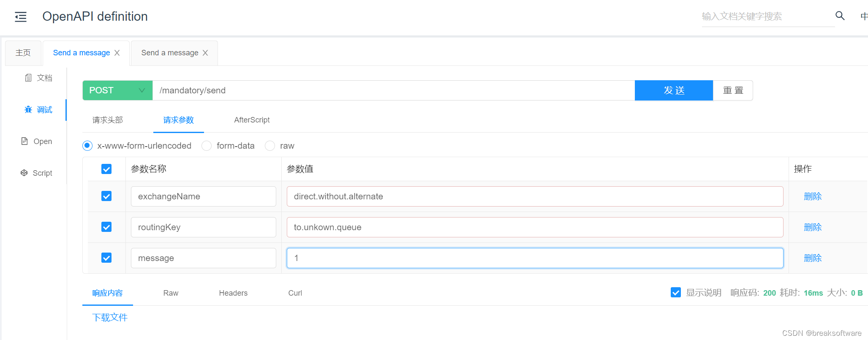This screenshot has width=868, height=340.
Task: Click the search magnifier icon
Action: point(840,16)
